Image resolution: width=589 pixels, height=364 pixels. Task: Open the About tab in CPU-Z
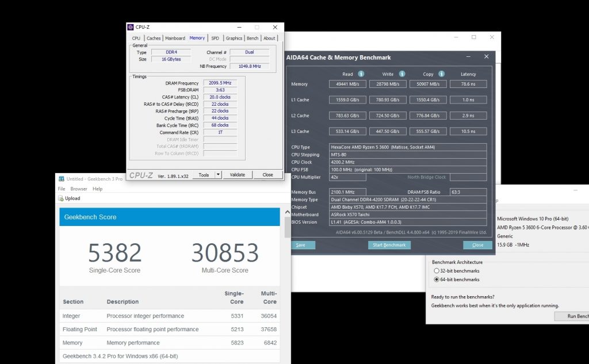point(269,39)
